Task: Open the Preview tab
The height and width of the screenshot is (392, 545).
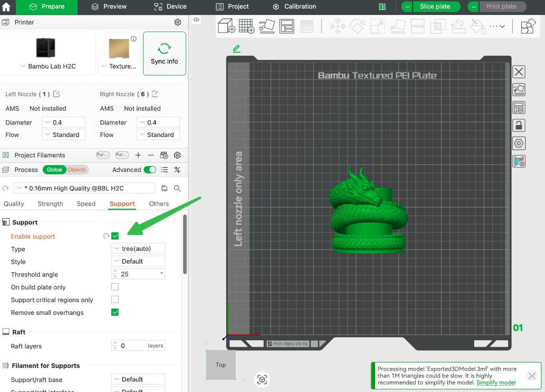Action: coord(109,6)
